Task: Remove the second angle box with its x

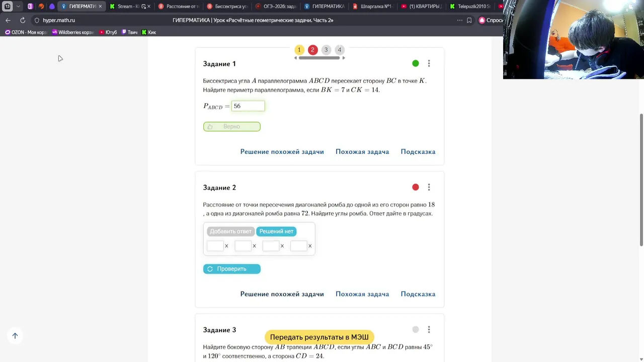Action: [x=254, y=246]
